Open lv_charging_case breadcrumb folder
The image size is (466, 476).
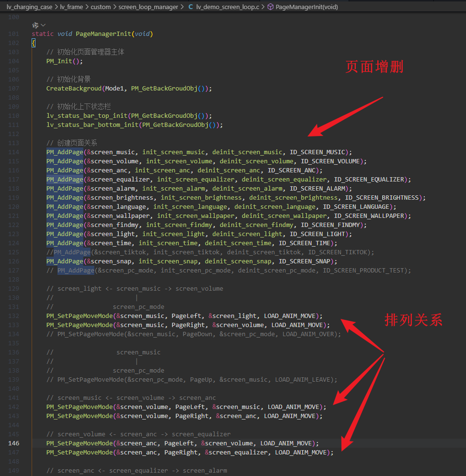click(x=29, y=7)
